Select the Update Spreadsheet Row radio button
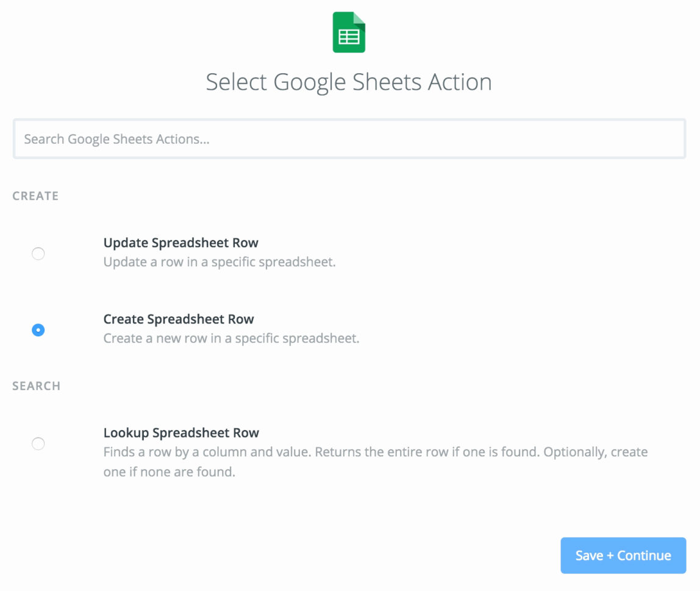The height and width of the screenshot is (591, 700). (x=38, y=253)
